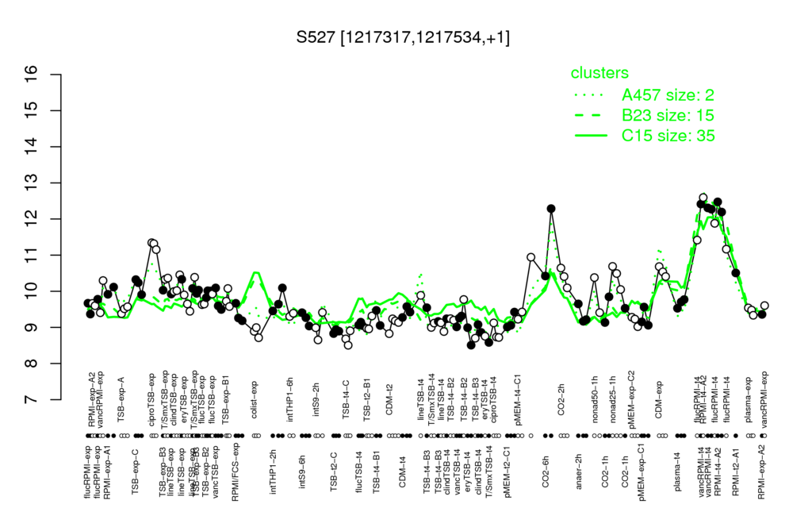Click the y-axis tick label 7
This screenshot has width=812, height=508.
coord(32,400)
